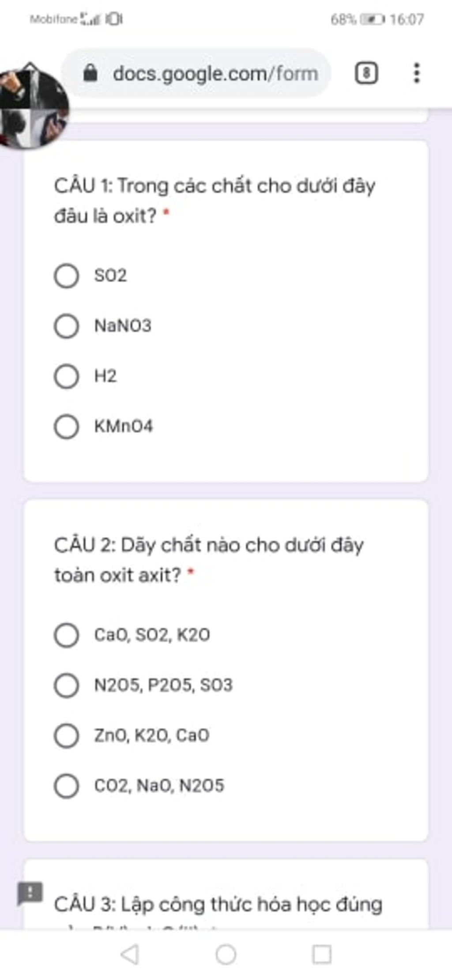
Task: Tap the lock icon in address bar
Action: (x=90, y=73)
